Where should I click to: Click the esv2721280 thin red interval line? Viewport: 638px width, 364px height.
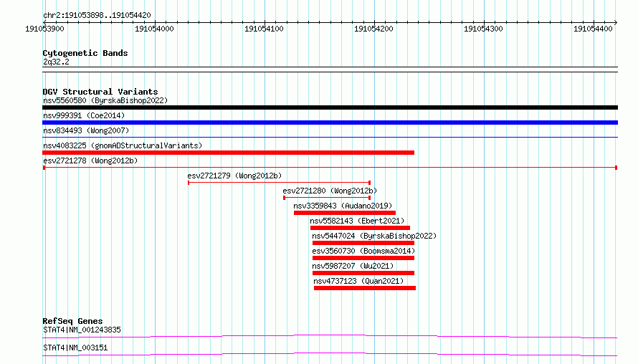pos(327,198)
